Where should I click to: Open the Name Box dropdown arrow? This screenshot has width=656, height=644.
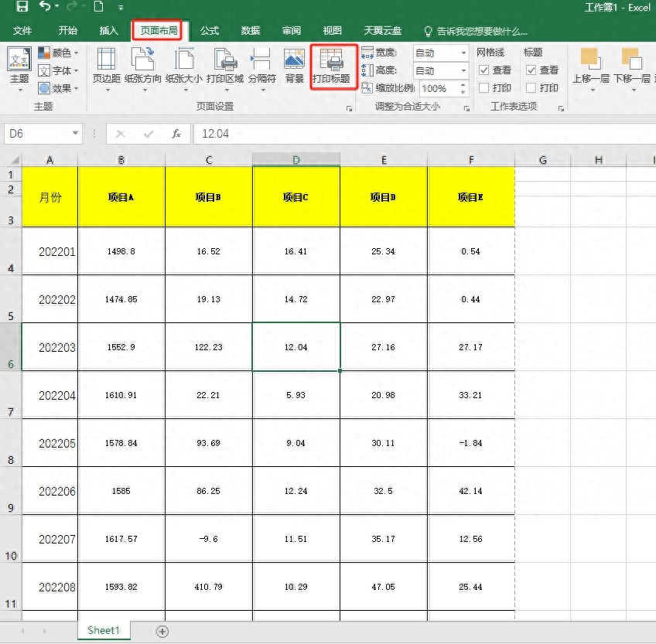(75, 134)
